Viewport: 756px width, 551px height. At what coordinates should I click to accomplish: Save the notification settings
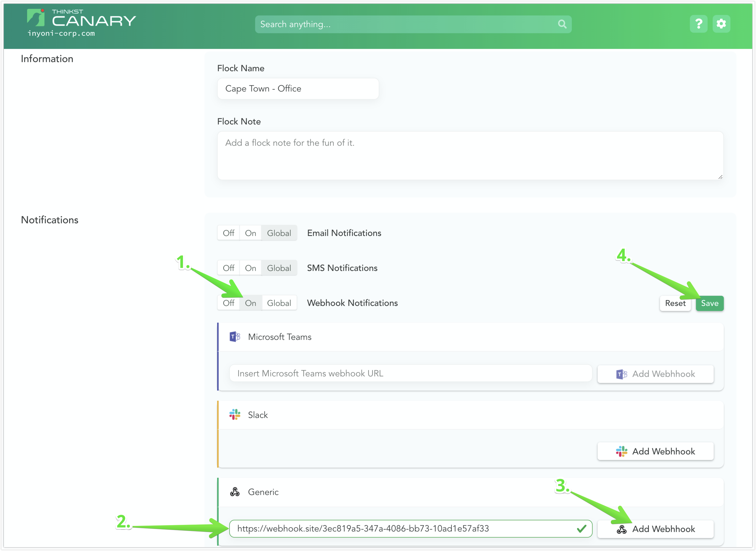click(710, 303)
